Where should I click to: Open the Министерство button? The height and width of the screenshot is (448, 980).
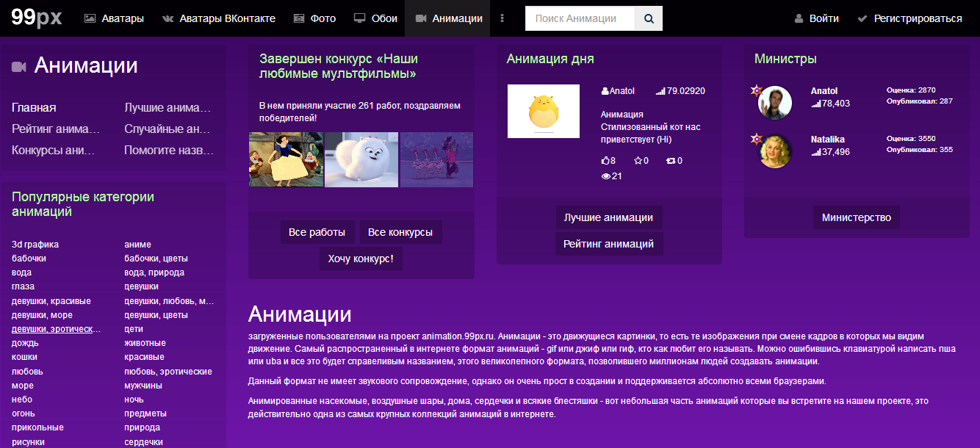pyautogui.click(x=856, y=217)
